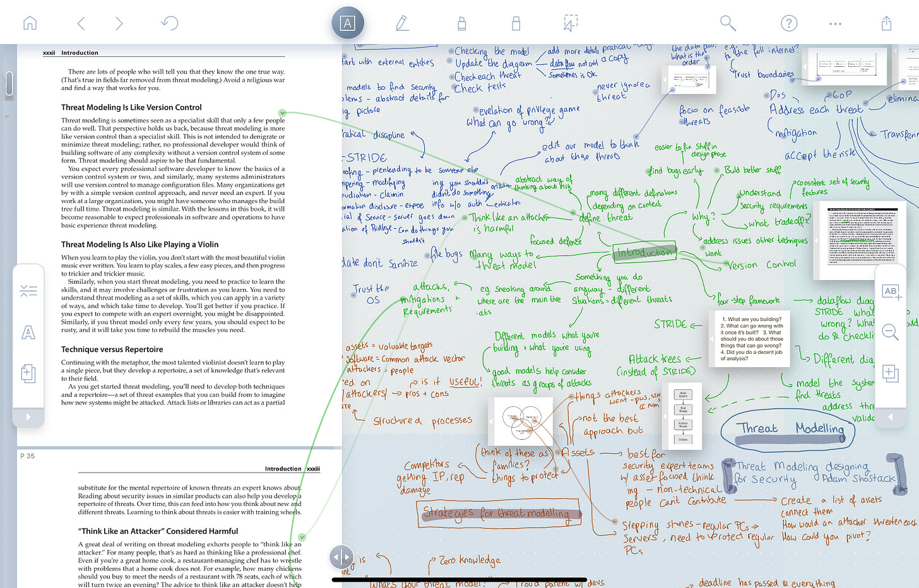Open the share export icon
The height and width of the screenshot is (588, 919).
886,23
